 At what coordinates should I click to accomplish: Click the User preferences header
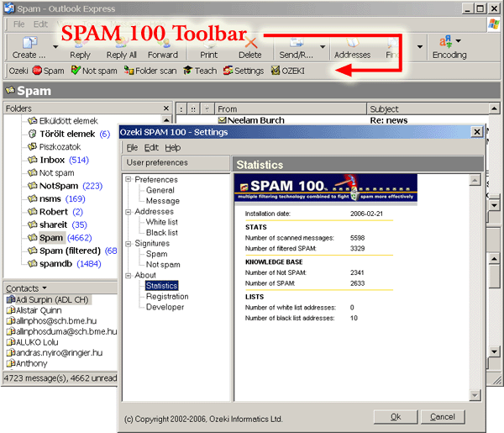click(x=176, y=163)
